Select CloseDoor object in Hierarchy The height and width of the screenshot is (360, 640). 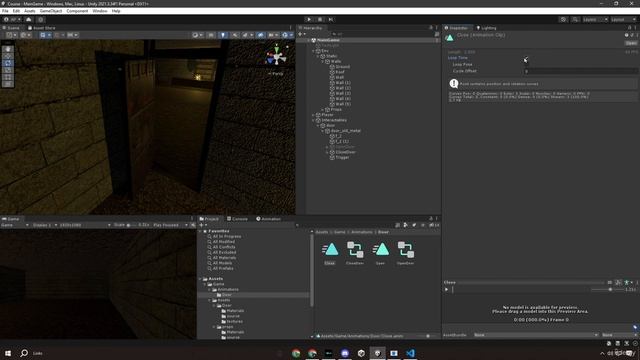345,152
